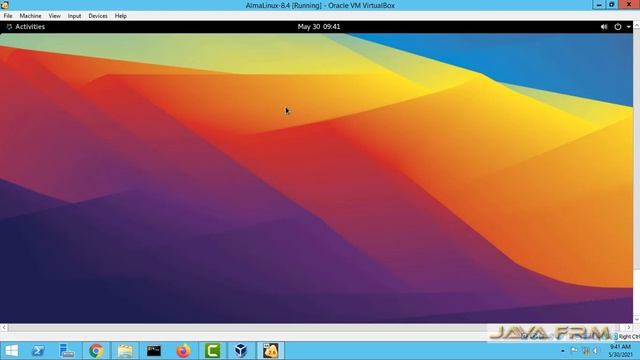Image resolution: width=640 pixels, height=360 pixels.
Task: Click the Windows speaker tray icon
Action: click(596, 351)
